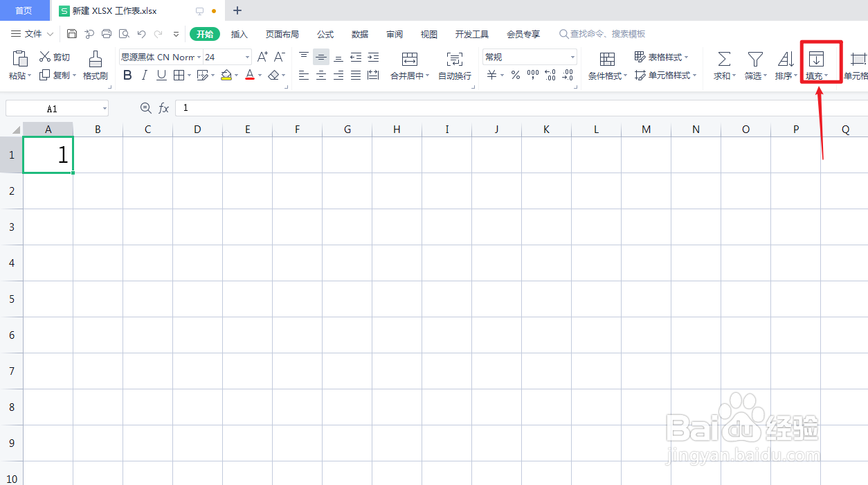This screenshot has height=485, width=868.
Task: Click the Save icon in quick access toolbar
Action: 72,33
